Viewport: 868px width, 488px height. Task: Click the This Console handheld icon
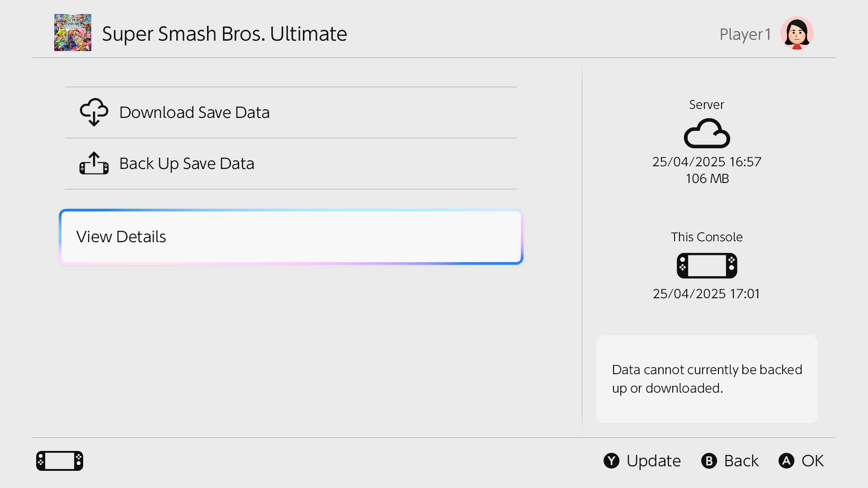coord(707,265)
